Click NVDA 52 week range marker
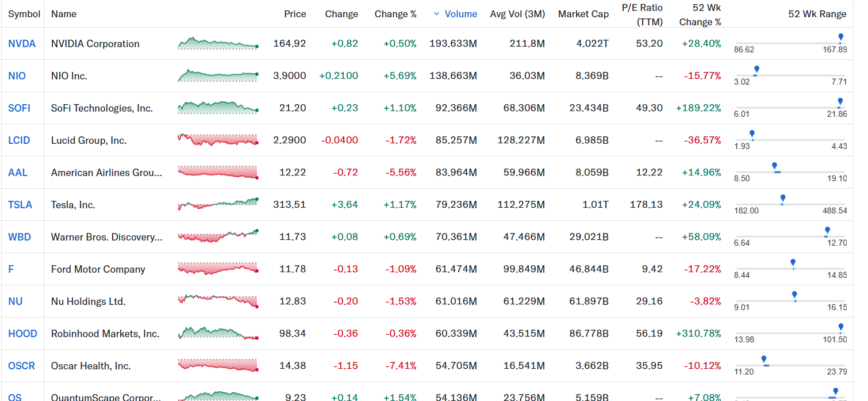Screen dimensions: 868x401 click(840, 39)
